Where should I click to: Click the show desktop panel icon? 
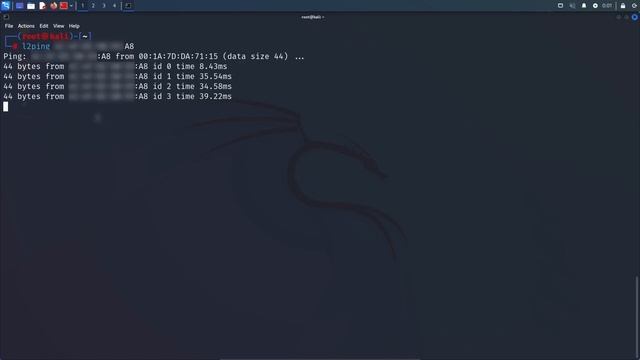19,6
